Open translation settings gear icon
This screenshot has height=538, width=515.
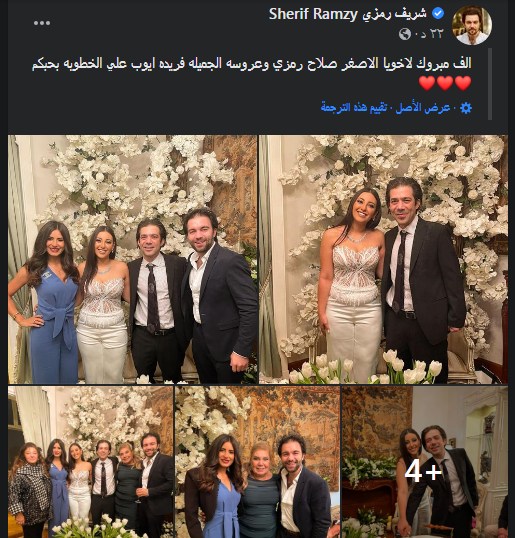click(466, 108)
